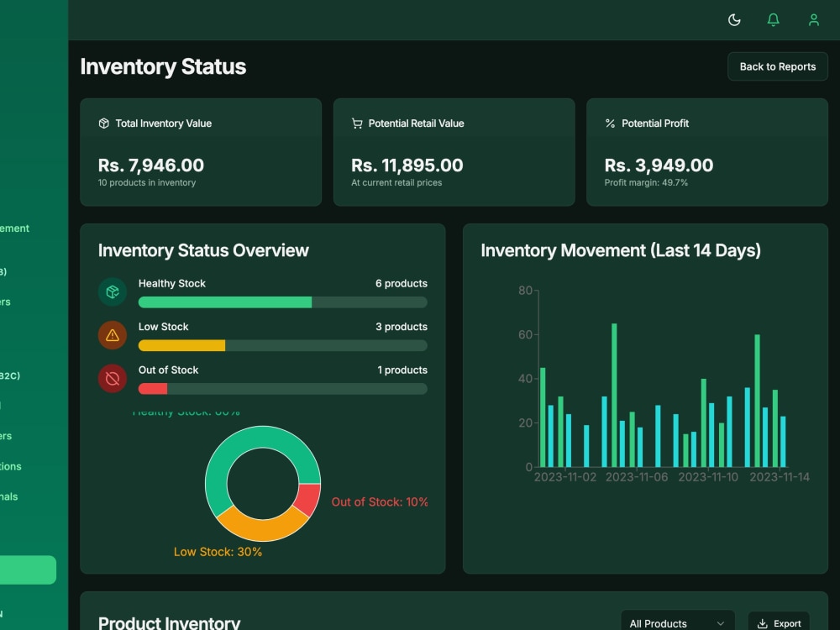This screenshot has width=840, height=630.
Task: Click the Out of Stock crossed-circle icon
Action: (x=113, y=378)
